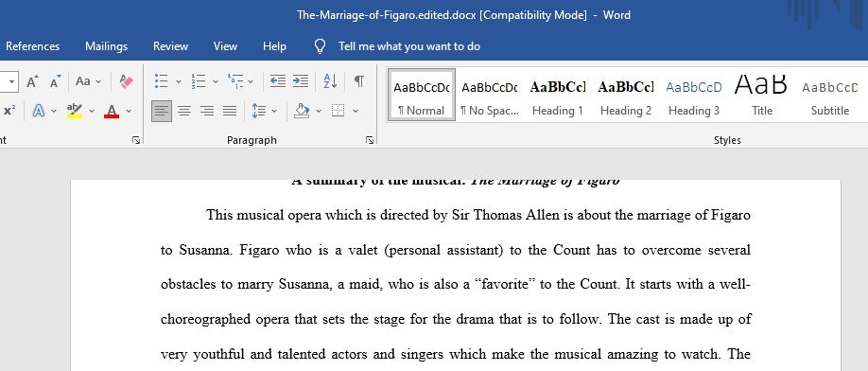The image size is (868, 371).
Task: Click the Numbering list icon
Action: [x=199, y=81]
